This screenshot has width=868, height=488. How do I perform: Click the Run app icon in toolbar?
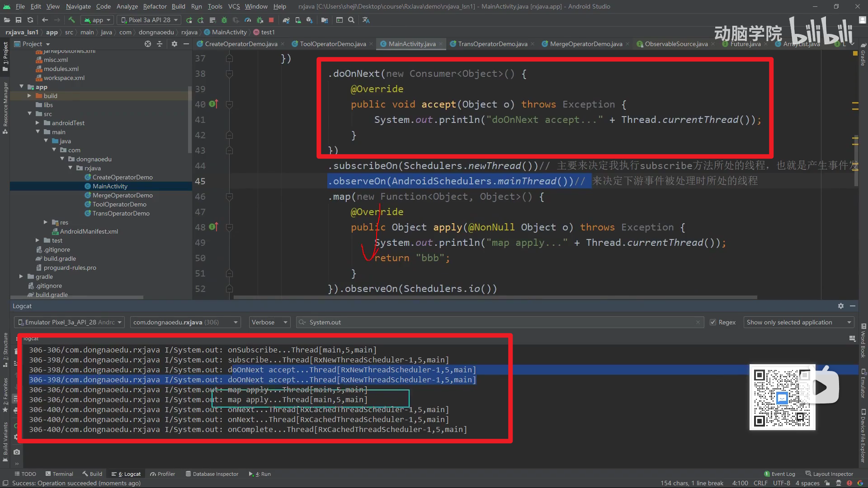[x=189, y=20]
